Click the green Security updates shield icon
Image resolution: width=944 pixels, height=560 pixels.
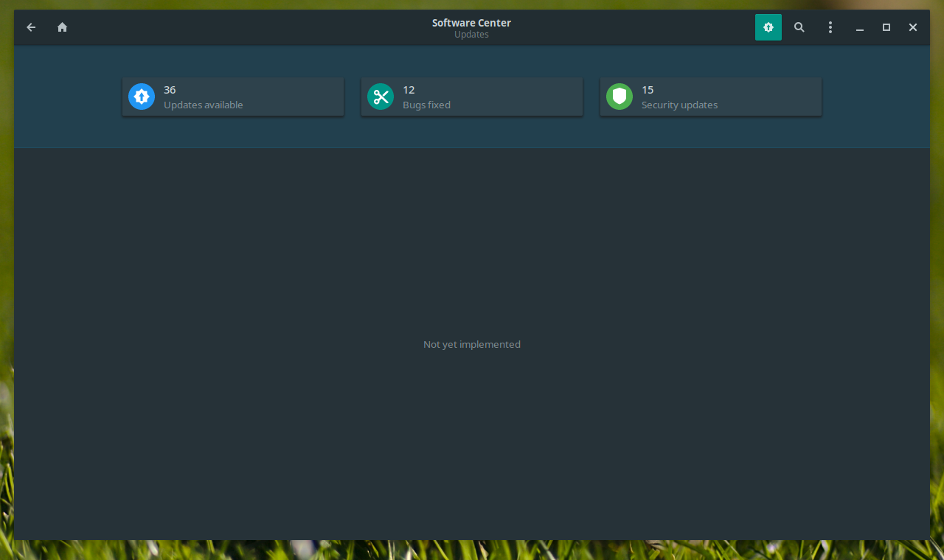pyautogui.click(x=619, y=97)
